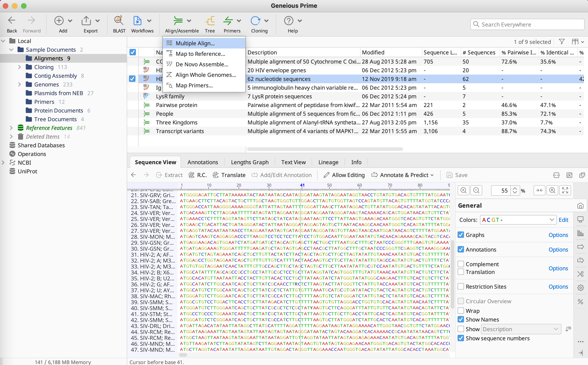This screenshot has height=365, width=588.
Task: Open the Colors scheme dropdown
Action: click(x=518, y=220)
